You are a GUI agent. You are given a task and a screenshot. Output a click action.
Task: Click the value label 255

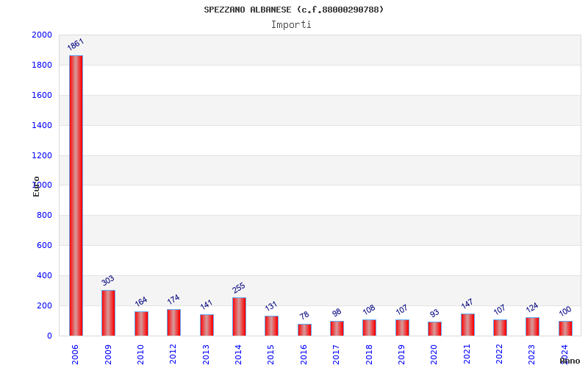coord(238,288)
